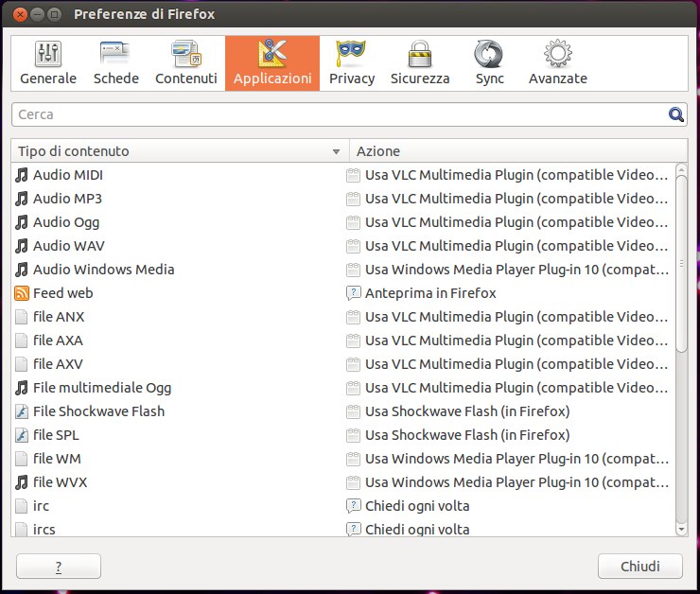Open Chiedi ogni volta action for irc
This screenshot has width=700, height=594.
(417, 506)
